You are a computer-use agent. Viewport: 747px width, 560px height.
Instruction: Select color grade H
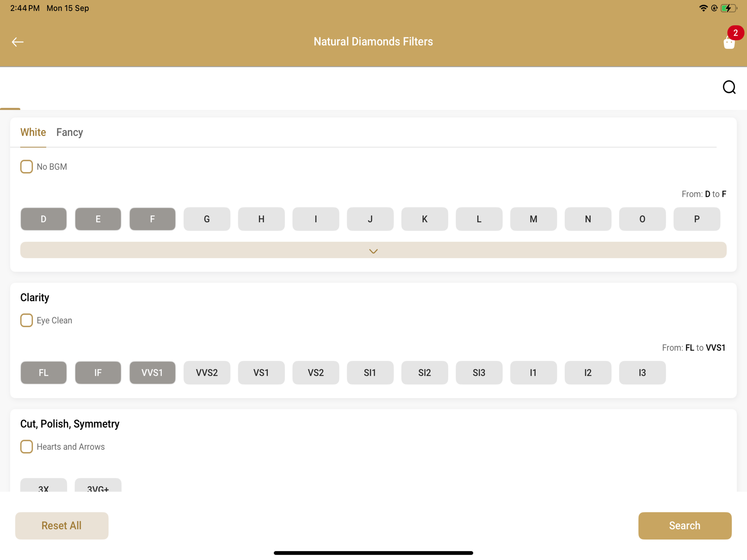tap(261, 219)
